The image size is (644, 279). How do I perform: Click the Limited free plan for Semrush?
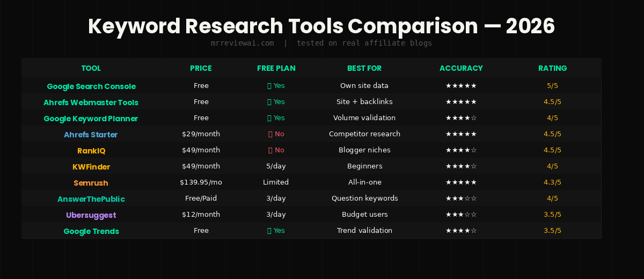(x=276, y=182)
